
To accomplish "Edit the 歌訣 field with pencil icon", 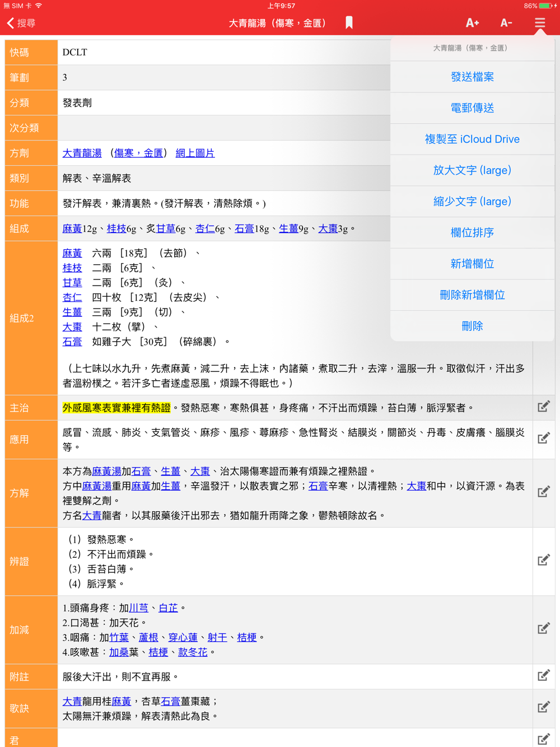I will click(544, 708).
